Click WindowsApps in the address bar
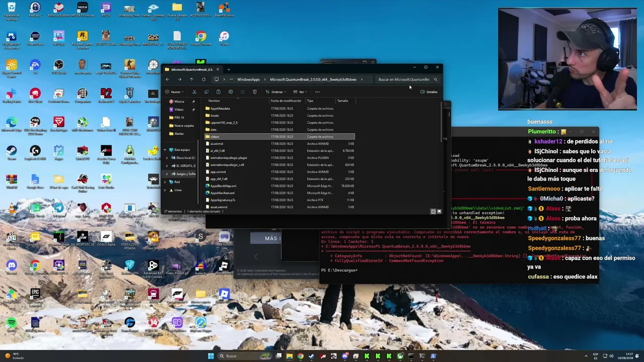 (249, 79)
